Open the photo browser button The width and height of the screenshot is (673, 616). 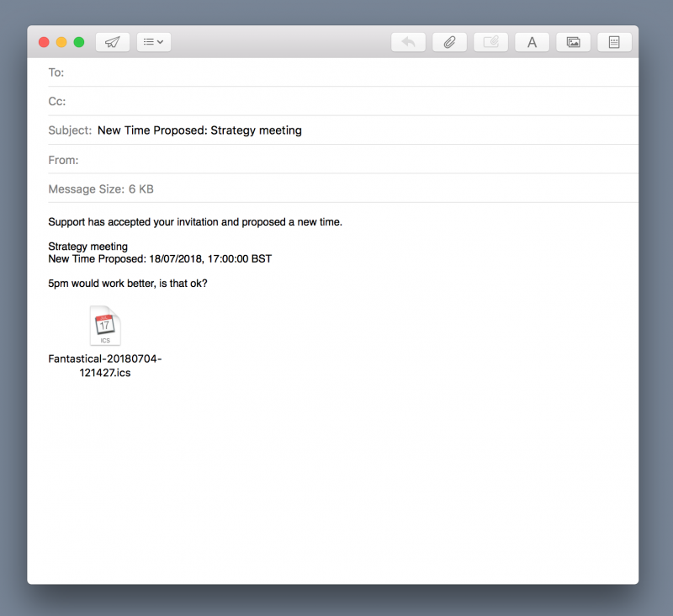point(573,42)
